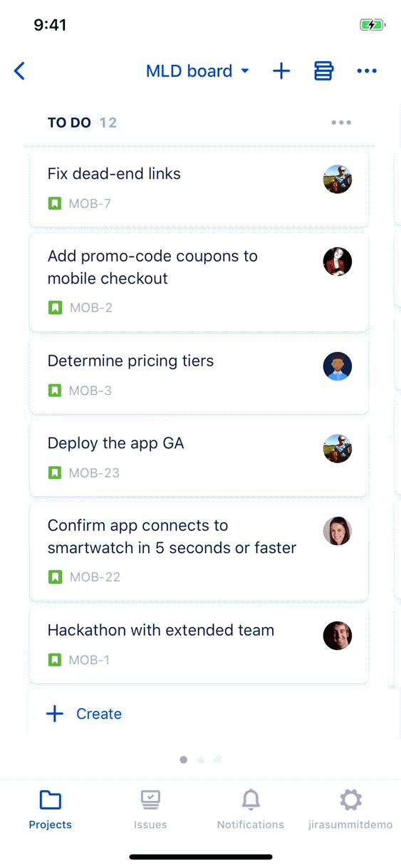Tap assignee avatar on MOB-7 card
401x868 pixels.
coord(338,180)
